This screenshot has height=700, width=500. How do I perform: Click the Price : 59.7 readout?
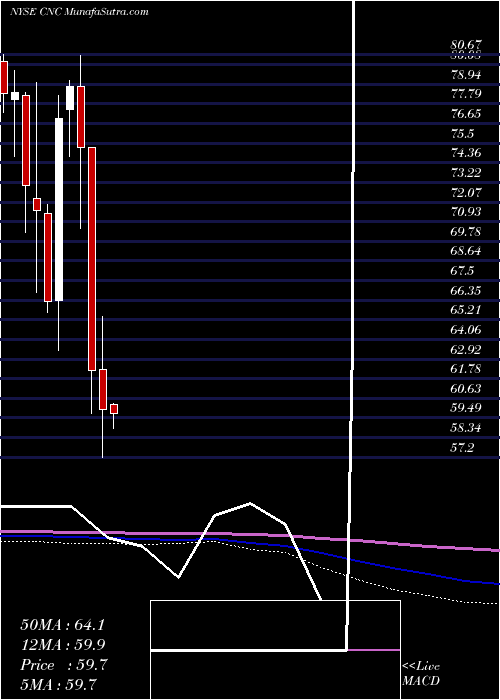tap(62, 665)
